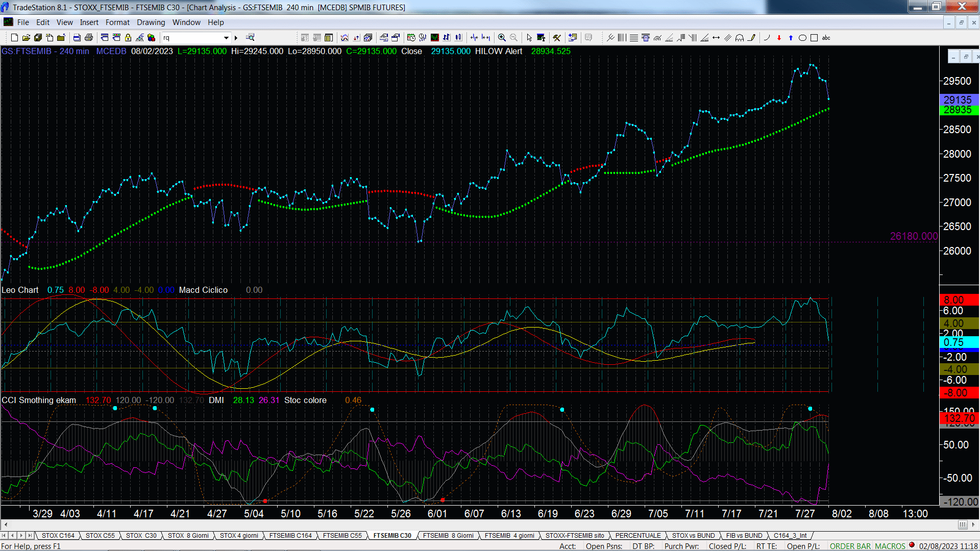Open print preview icon
This screenshot has height=551, width=980.
[77, 38]
